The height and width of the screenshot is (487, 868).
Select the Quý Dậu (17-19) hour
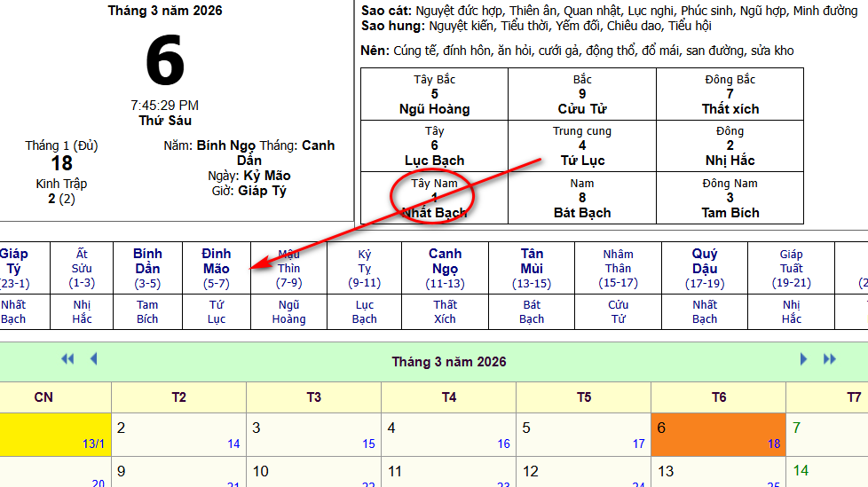pos(705,268)
